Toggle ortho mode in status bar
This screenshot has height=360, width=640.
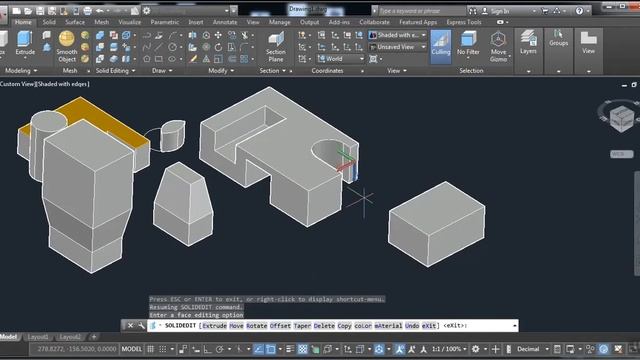(x=208, y=349)
